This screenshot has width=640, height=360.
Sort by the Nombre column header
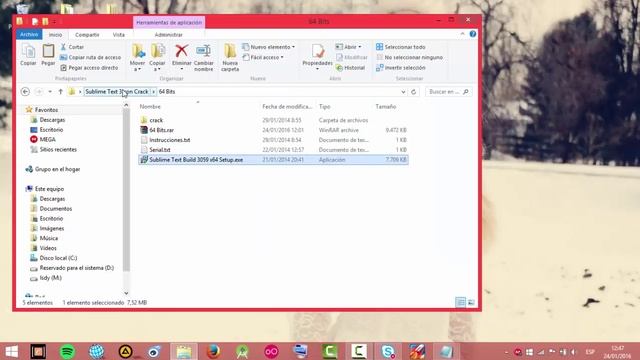(150, 107)
